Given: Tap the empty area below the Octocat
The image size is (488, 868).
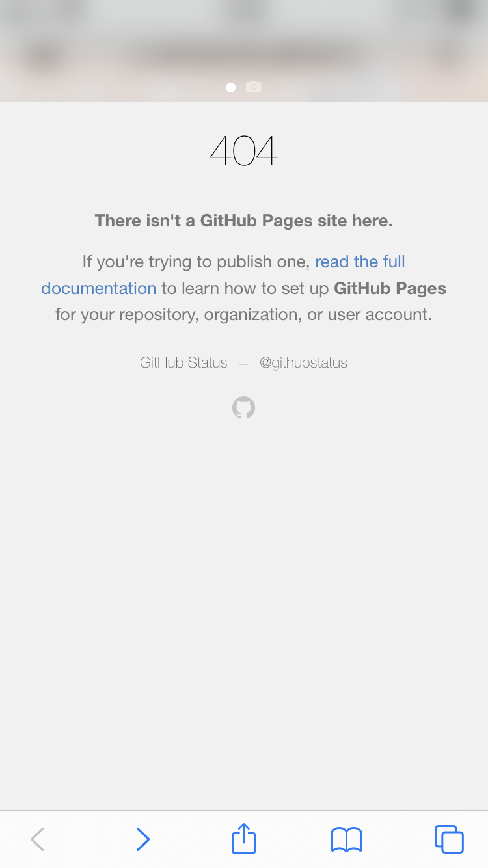Looking at the screenshot, I should click(244, 612).
